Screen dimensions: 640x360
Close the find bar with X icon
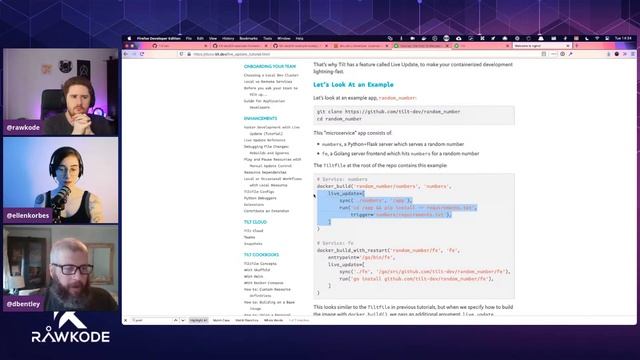coord(126,320)
